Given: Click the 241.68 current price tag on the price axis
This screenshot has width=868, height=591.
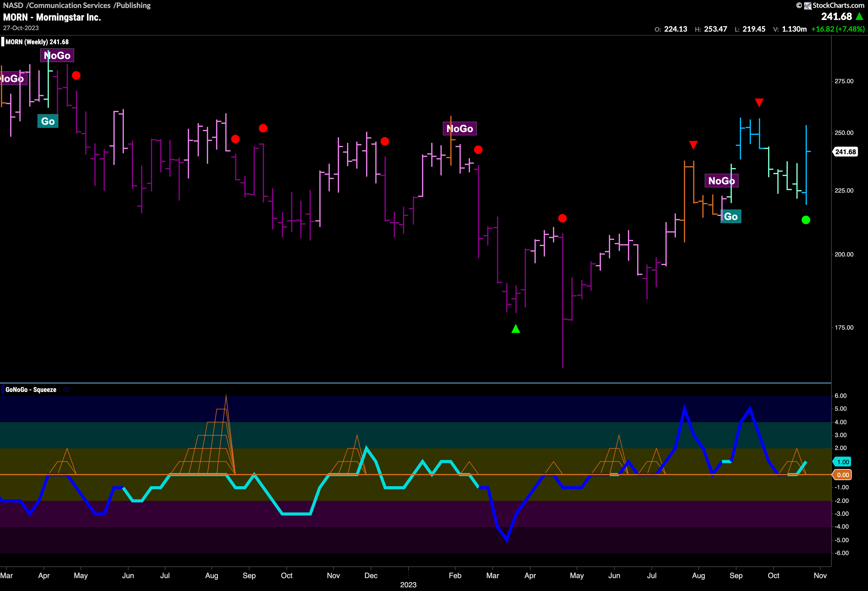Looking at the screenshot, I should tap(845, 152).
